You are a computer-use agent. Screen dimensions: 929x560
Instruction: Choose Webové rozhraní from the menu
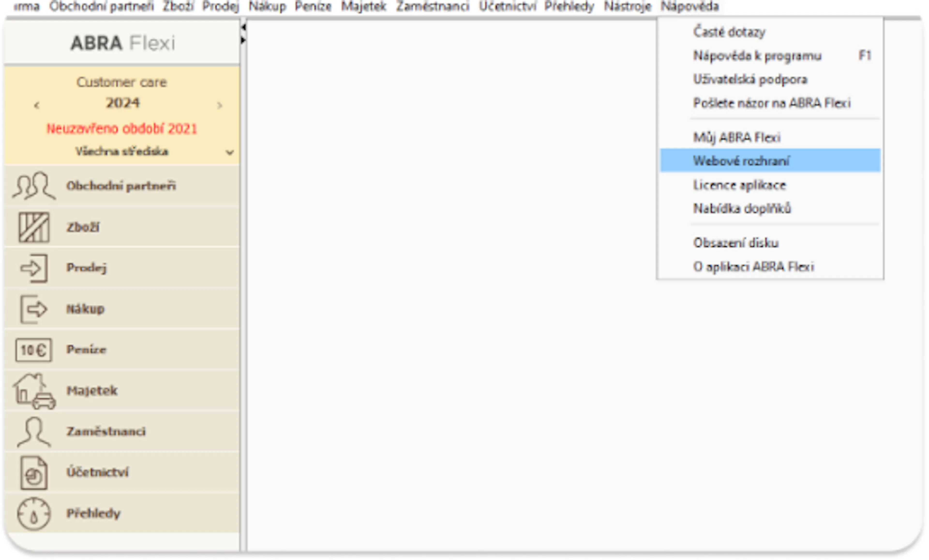(x=770, y=161)
